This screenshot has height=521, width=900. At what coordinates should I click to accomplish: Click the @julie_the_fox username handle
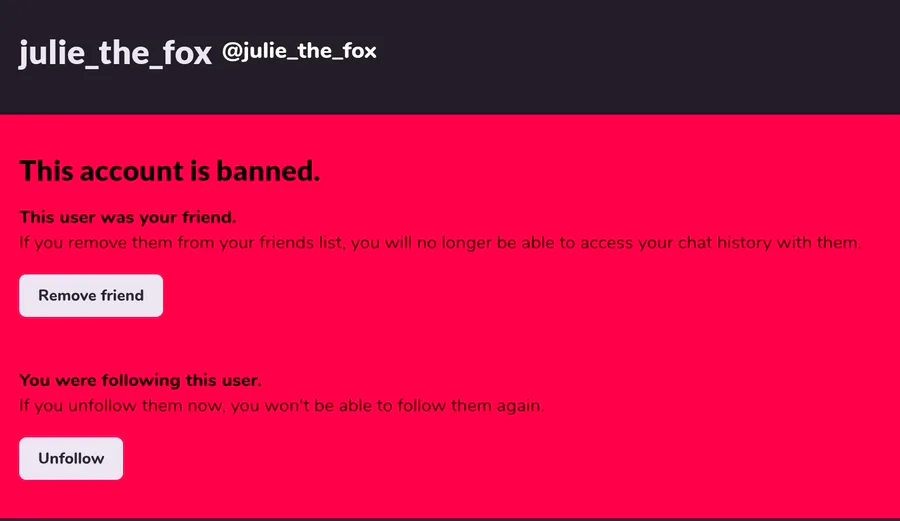pos(299,51)
